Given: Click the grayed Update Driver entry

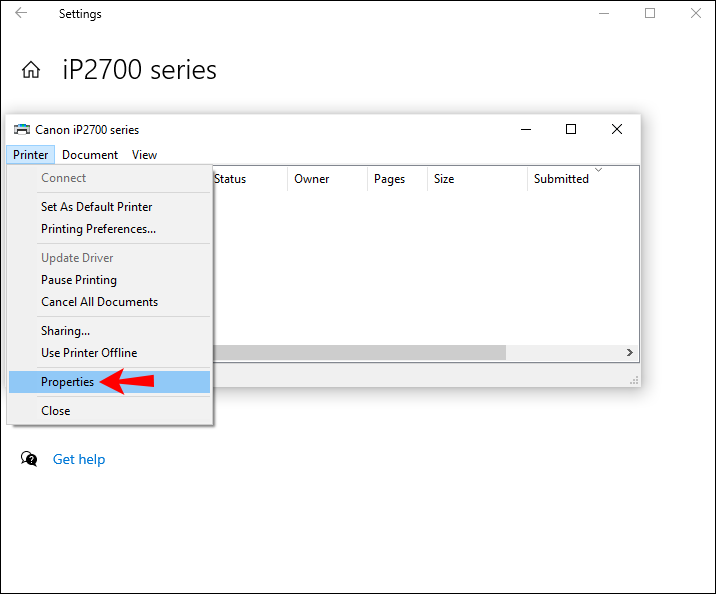Looking at the screenshot, I should 110,258.
